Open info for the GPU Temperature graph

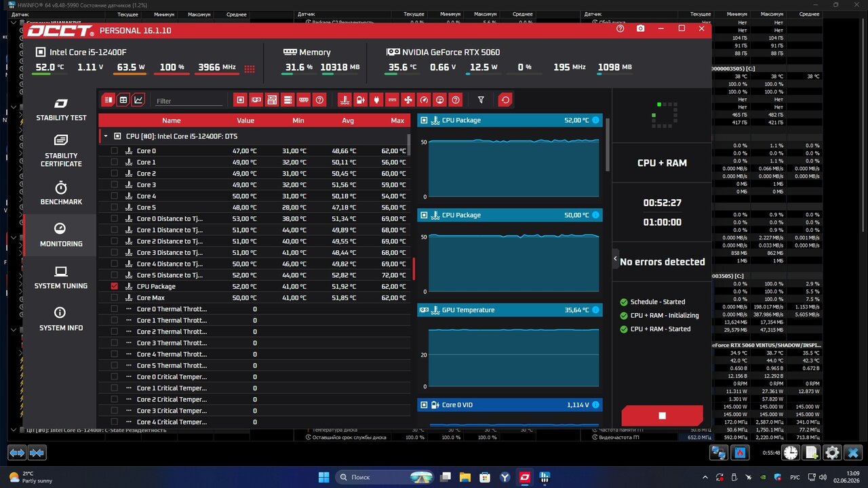595,310
